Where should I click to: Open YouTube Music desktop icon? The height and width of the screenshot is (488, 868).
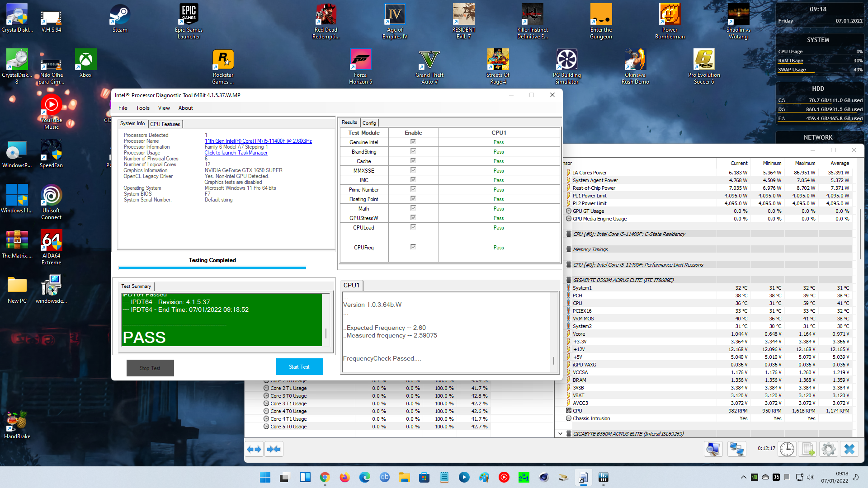51,112
